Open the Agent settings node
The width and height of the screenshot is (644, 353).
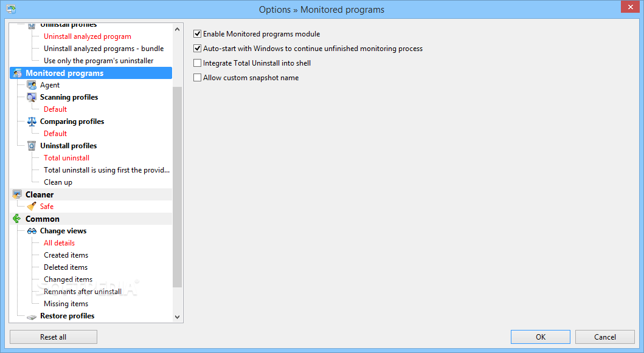[50, 85]
